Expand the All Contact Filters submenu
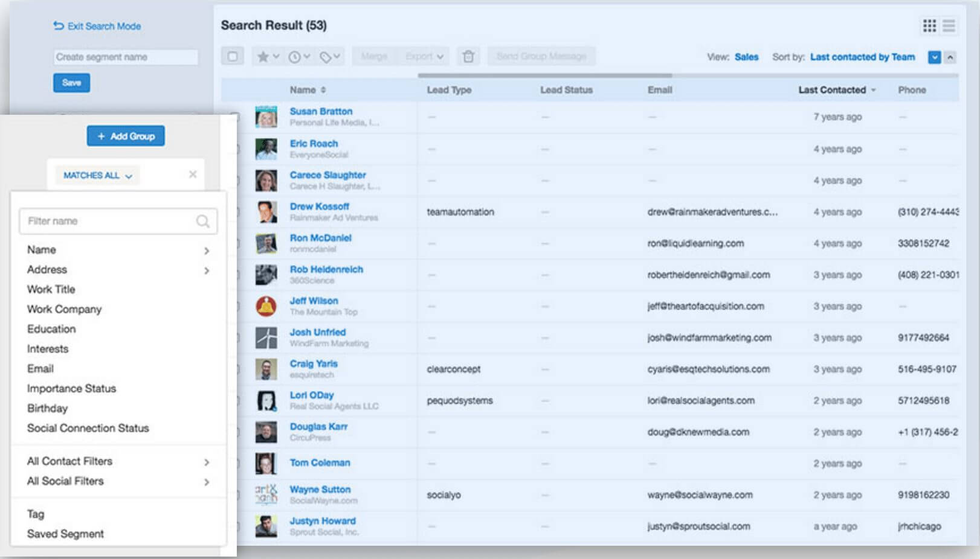The height and width of the screenshot is (559, 980). pos(118,461)
